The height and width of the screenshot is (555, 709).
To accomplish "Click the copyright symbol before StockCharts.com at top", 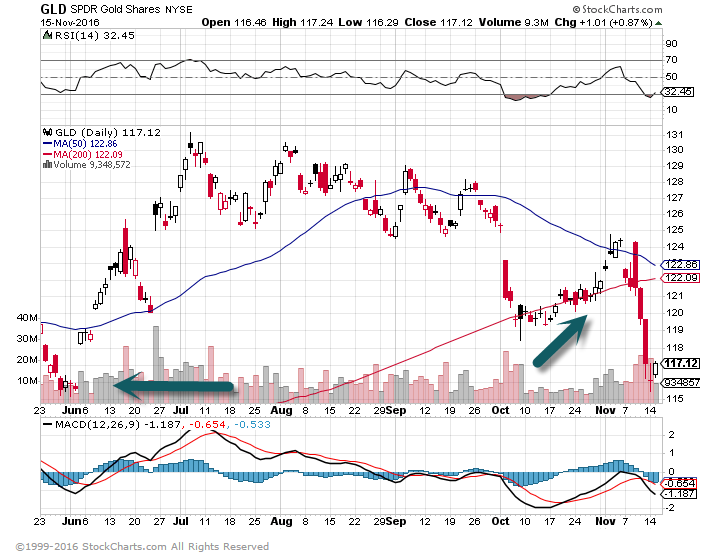I will [576, 9].
